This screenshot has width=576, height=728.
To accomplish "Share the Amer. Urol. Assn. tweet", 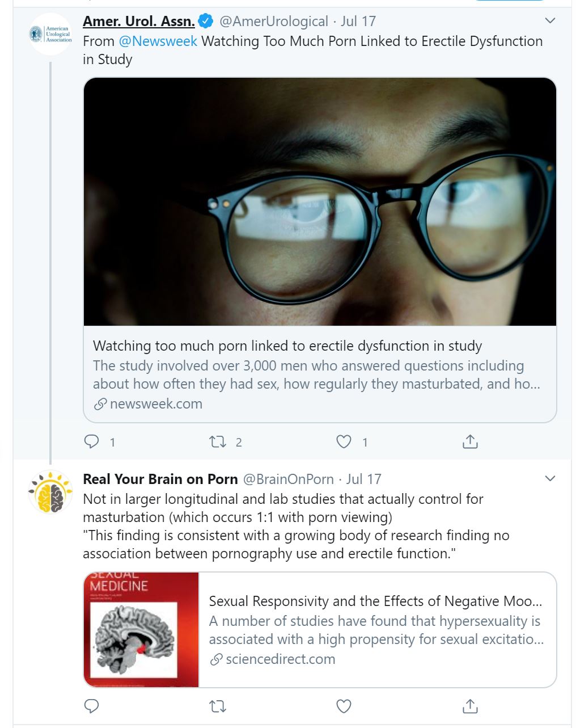I will tap(470, 441).
